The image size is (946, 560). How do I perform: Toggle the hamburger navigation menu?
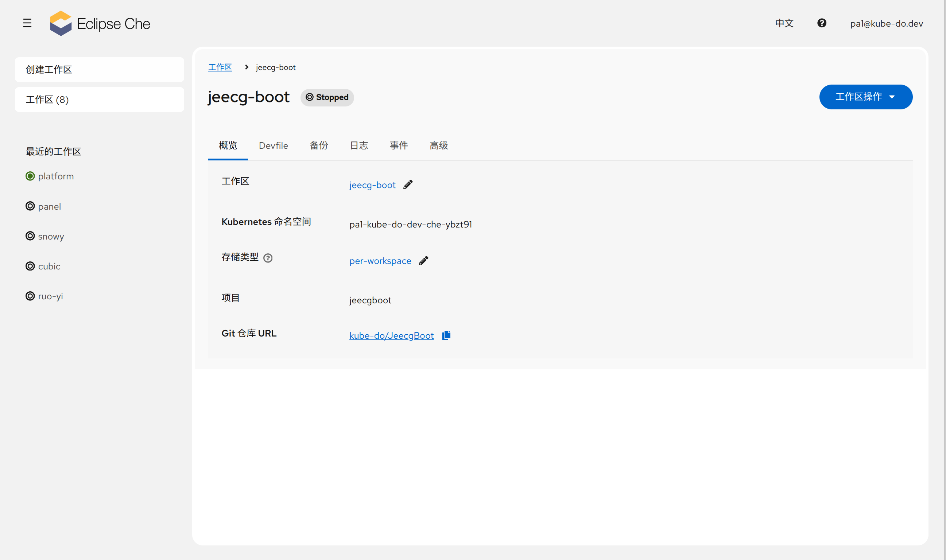27,23
